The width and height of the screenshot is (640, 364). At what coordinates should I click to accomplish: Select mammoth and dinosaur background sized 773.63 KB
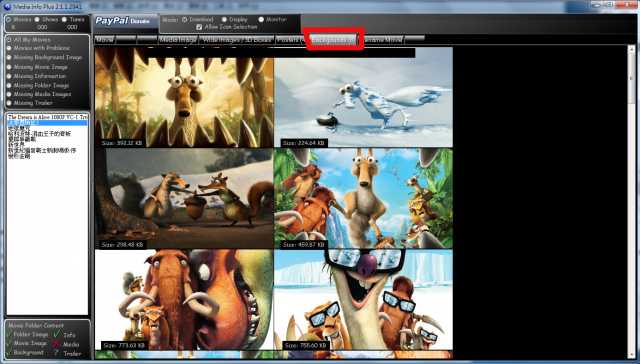coord(184,300)
